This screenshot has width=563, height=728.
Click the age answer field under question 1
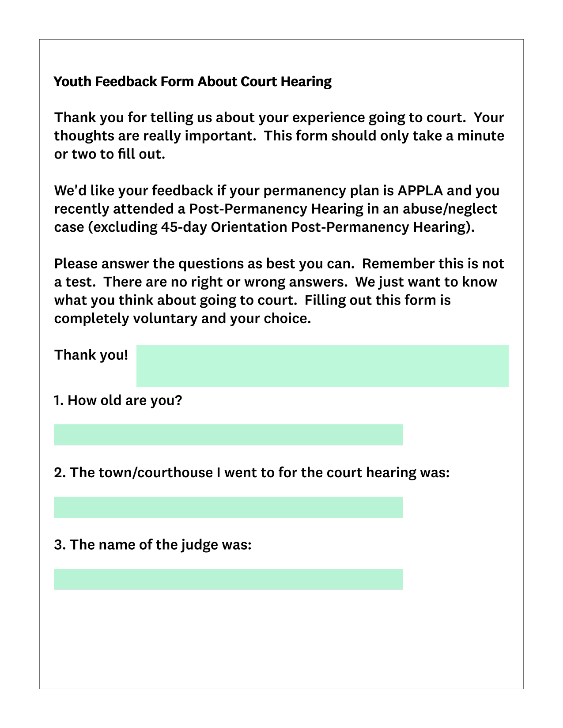click(228, 435)
